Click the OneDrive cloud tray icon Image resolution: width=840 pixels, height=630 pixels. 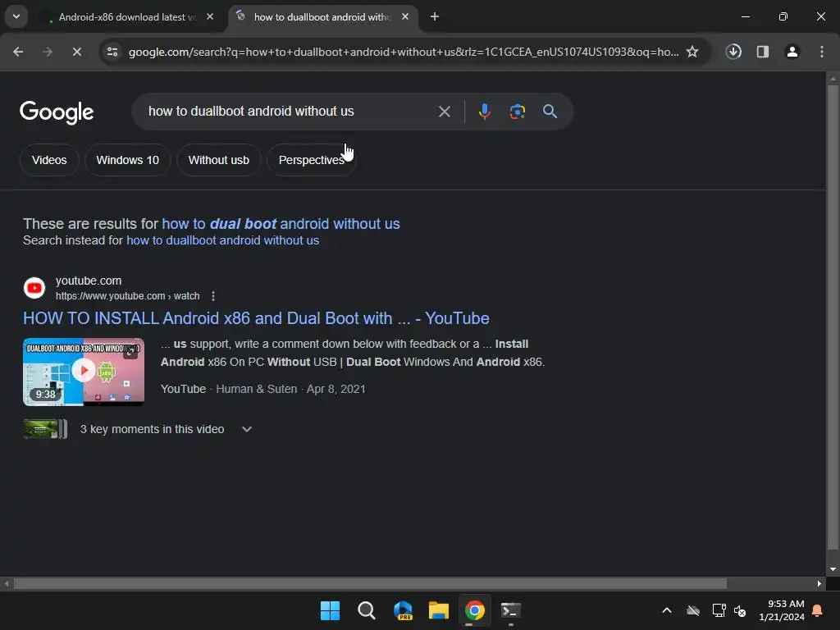pyautogui.click(x=693, y=610)
